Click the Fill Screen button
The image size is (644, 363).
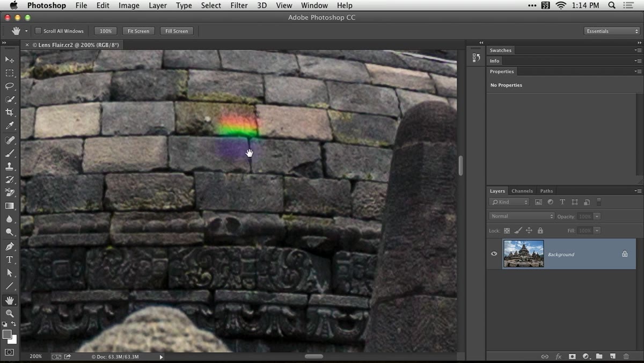click(x=177, y=31)
